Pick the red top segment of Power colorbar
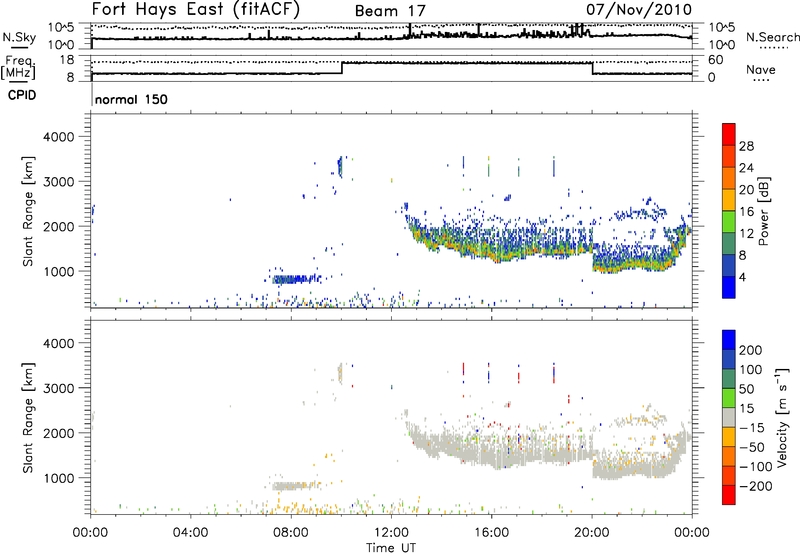 coord(729,134)
